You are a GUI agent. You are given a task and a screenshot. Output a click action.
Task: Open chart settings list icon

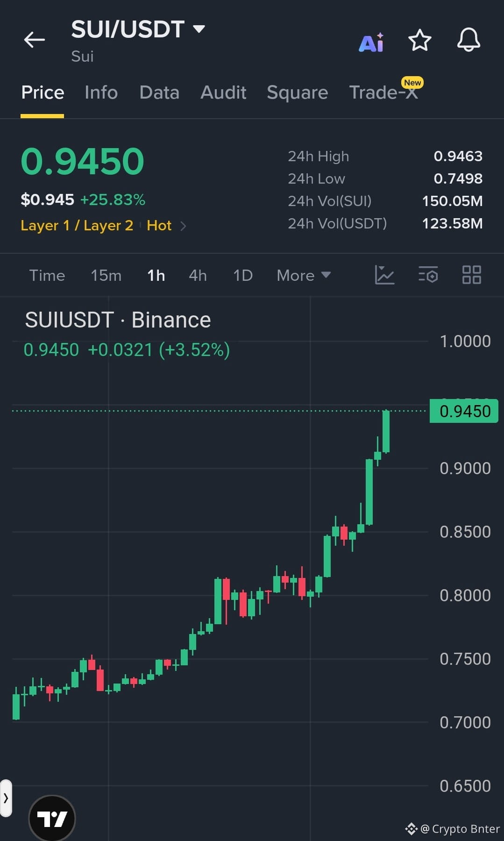428,275
